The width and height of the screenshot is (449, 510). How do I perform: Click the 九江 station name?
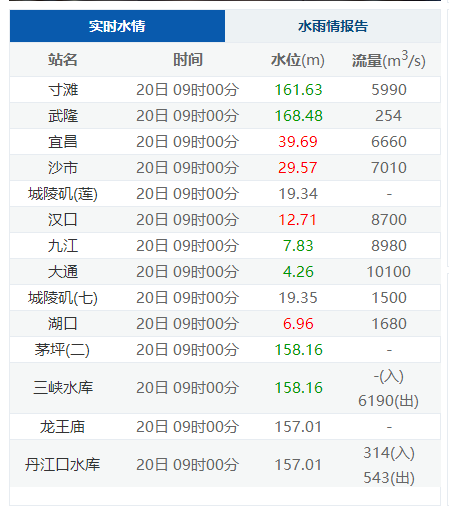coord(63,246)
